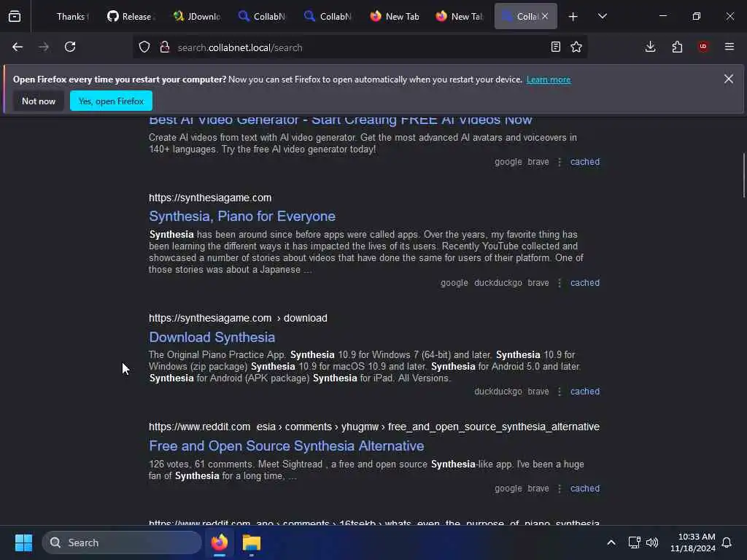
Task: Click the Firefox taskbar icon
Action: pyautogui.click(x=220, y=542)
